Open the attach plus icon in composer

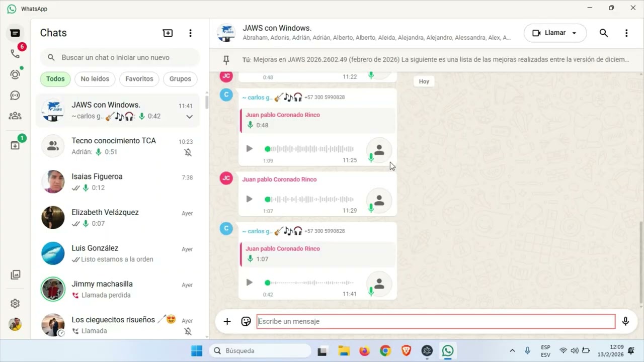[x=227, y=321]
